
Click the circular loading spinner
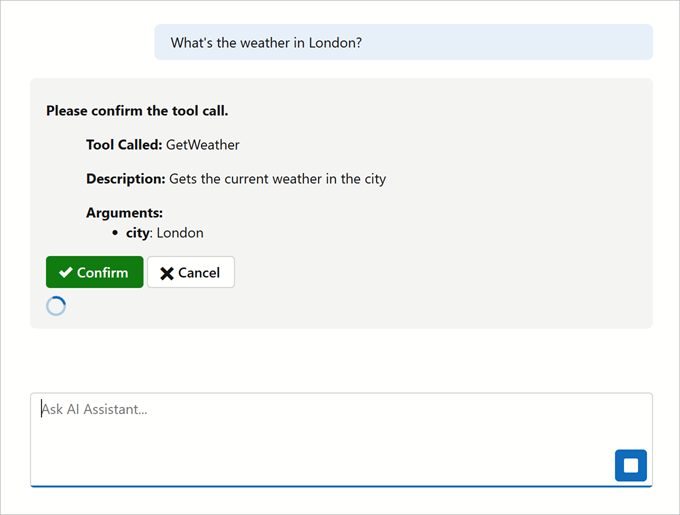pos(56,306)
